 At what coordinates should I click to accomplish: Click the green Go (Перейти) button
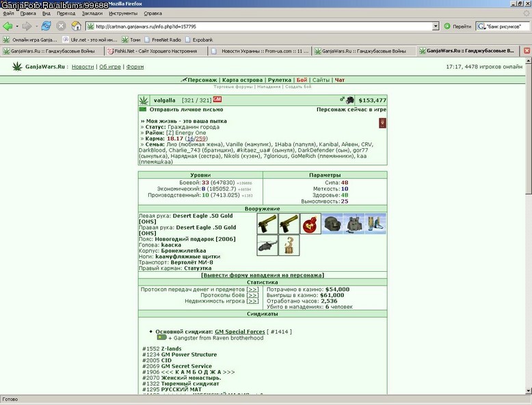click(x=457, y=27)
